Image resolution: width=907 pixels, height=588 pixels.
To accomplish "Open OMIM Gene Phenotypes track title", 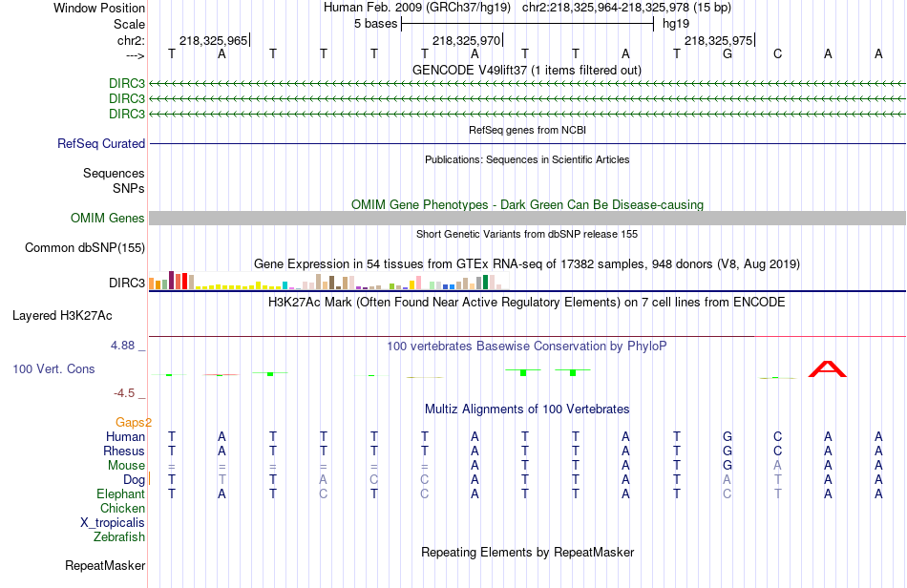I will click(x=527, y=204).
